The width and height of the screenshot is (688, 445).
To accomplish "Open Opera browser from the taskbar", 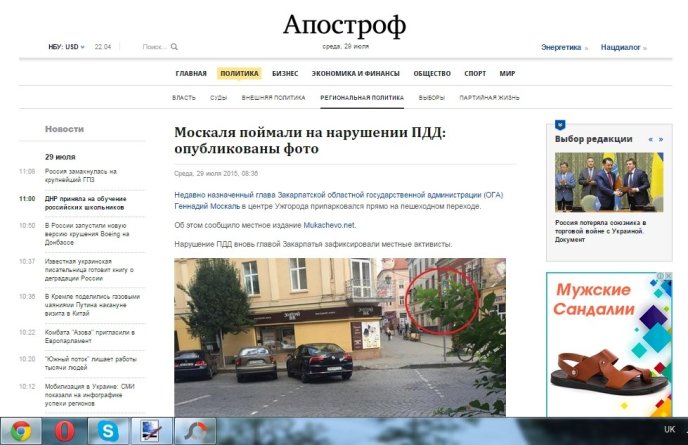I will (x=64, y=431).
